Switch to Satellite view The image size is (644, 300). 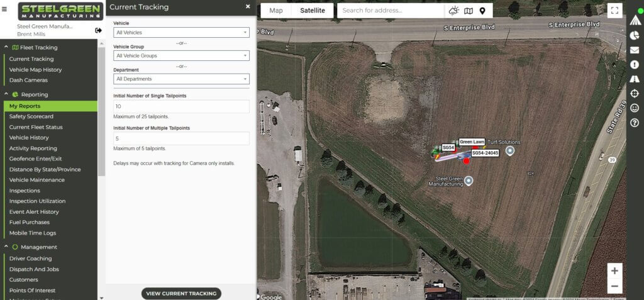(x=312, y=11)
